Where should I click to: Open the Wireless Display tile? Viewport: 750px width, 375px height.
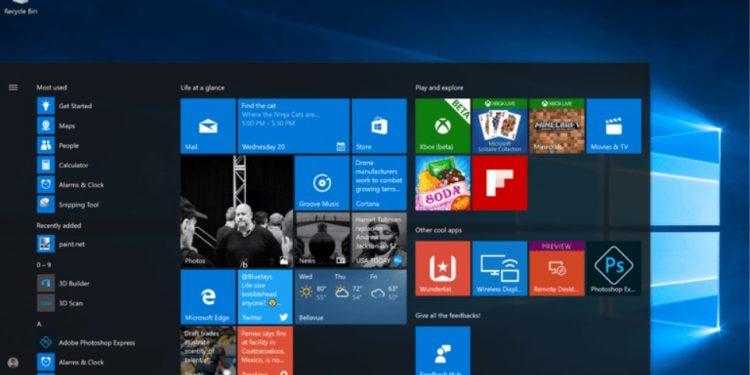500,268
